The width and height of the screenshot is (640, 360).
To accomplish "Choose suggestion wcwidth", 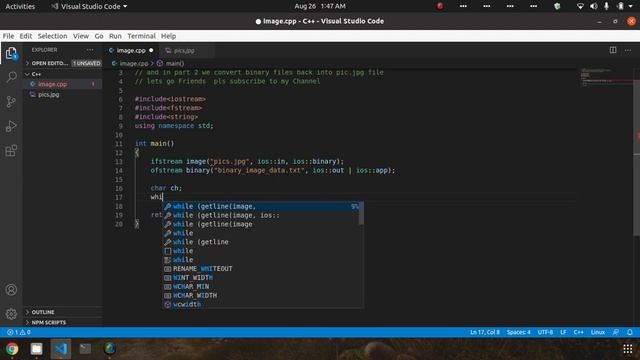I will click(x=261, y=304).
